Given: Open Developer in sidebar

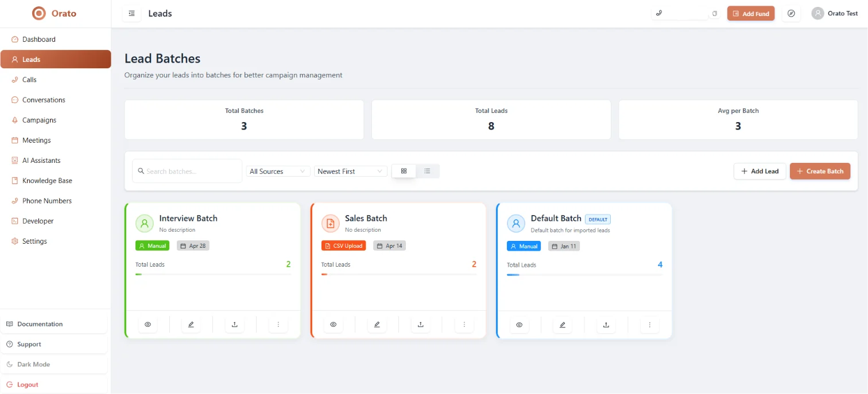Looking at the screenshot, I should (56, 221).
